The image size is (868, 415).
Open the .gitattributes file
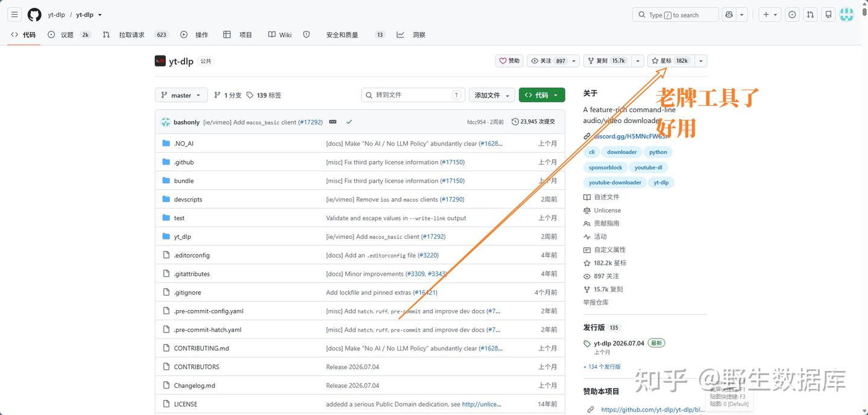[192, 274]
